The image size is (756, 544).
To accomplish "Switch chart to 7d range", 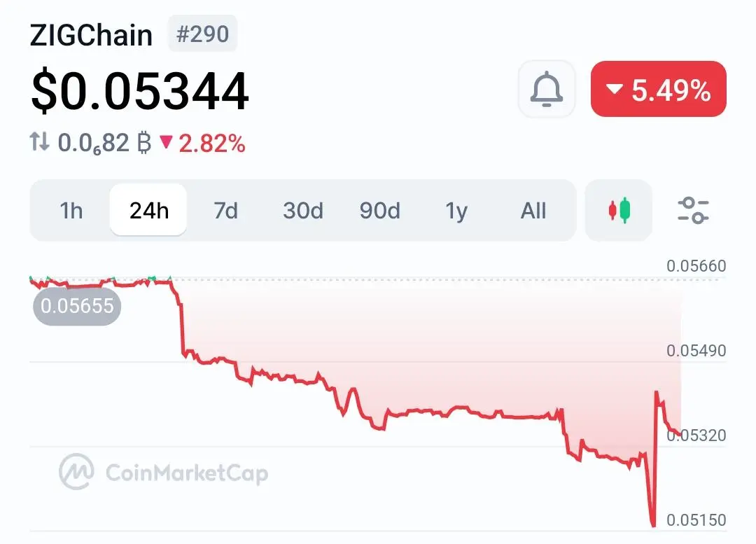I will [225, 211].
